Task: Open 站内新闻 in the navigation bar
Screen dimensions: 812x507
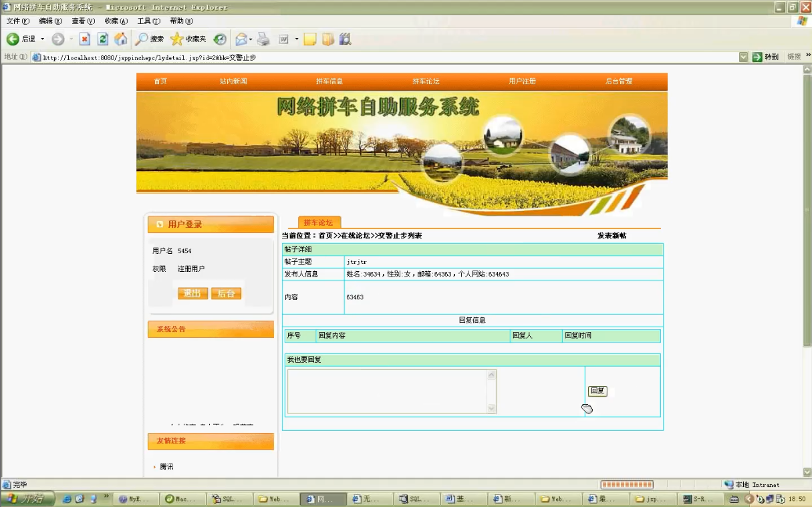Action: pyautogui.click(x=233, y=81)
